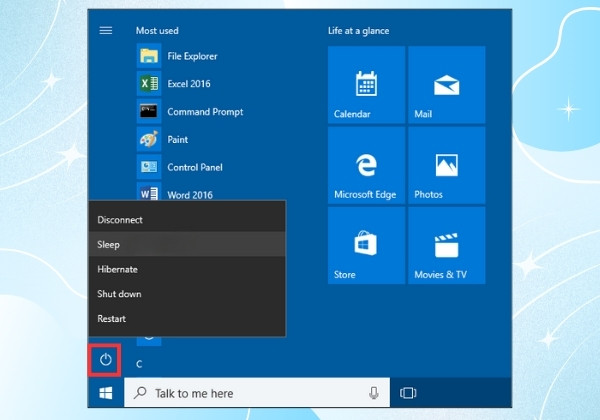Viewport: 600px width, 420px height.
Task: Choose Sleep in the power menu
Action: point(187,244)
